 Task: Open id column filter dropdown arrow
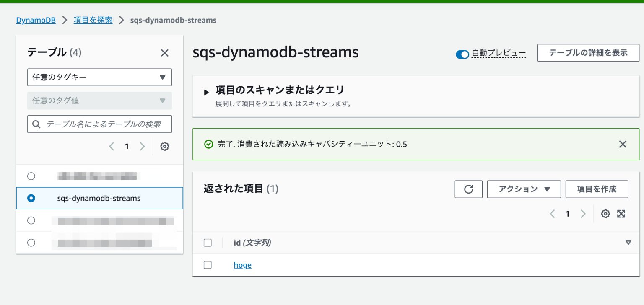(x=628, y=243)
